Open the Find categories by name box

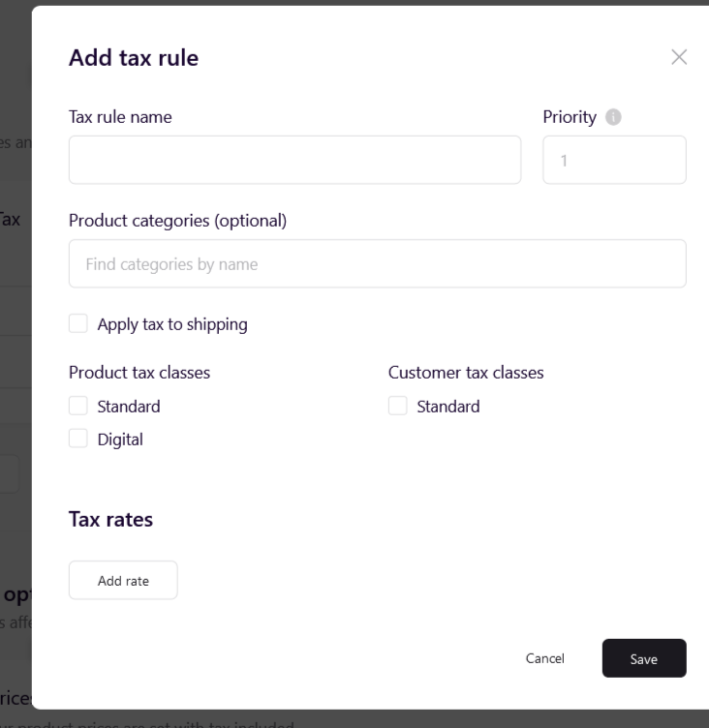378,263
